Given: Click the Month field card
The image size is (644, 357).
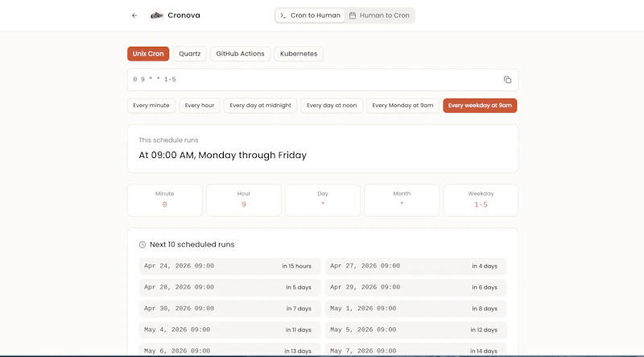Looking at the screenshot, I should click(x=402, y=201).
